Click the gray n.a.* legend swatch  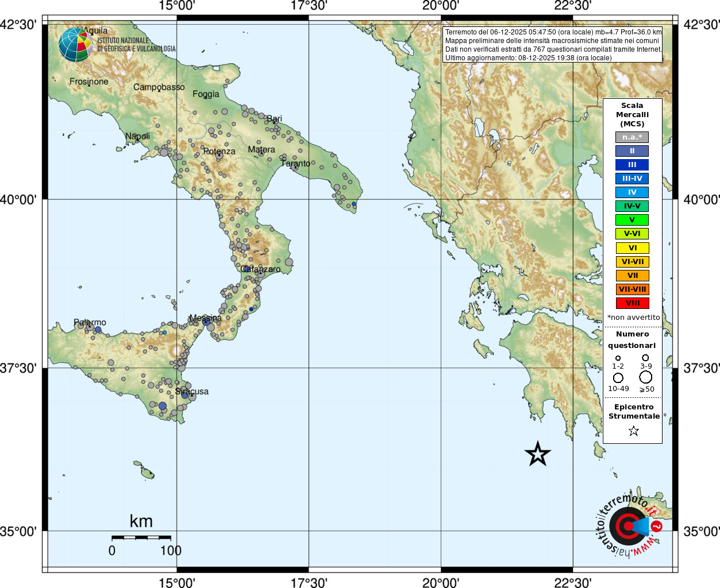click(632, 137)
